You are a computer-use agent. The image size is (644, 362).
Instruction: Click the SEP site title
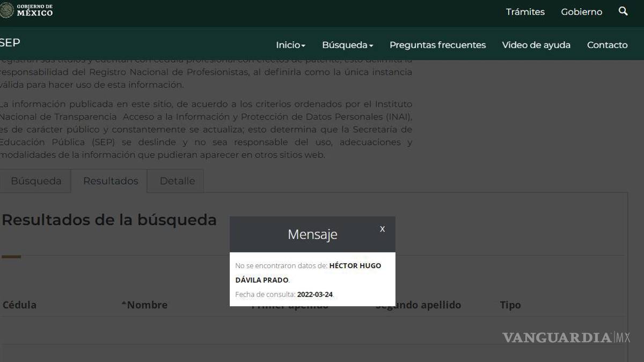[10, 43]
